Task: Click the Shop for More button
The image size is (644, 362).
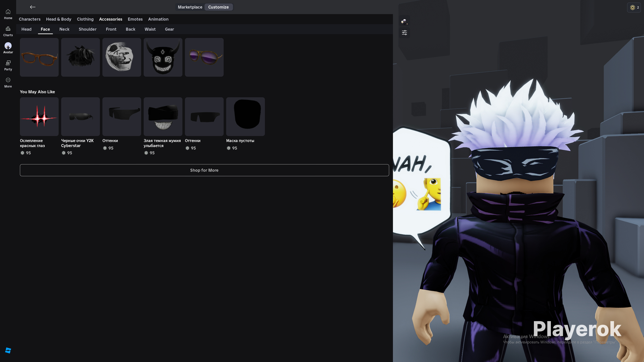Action: tap(204, 170)
